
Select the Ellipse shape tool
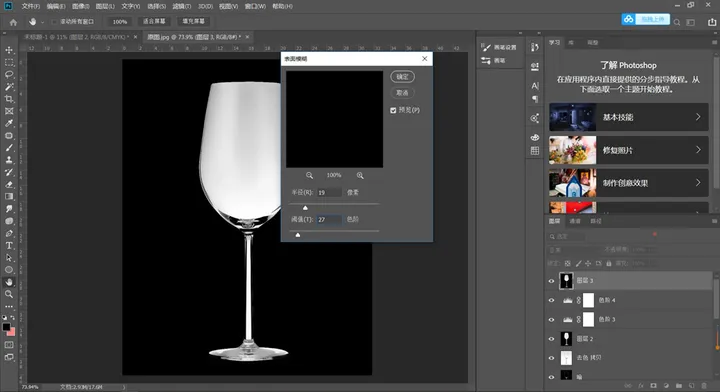tap(9, 270)
